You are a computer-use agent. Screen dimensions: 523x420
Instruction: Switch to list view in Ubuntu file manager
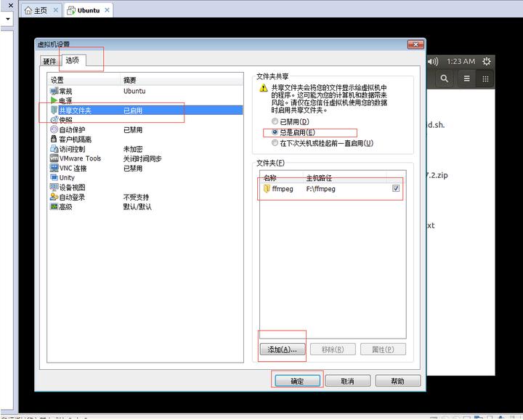pyautogui.click(x=466, y=78)
